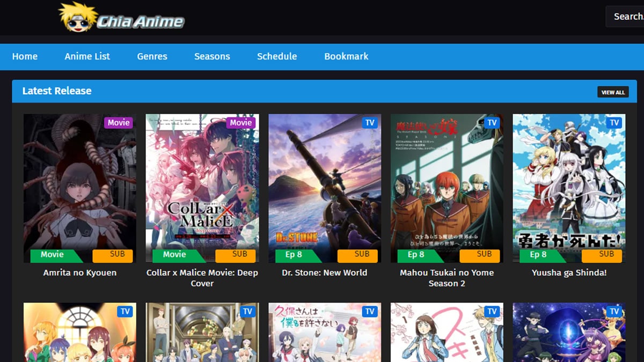Select Home from the navigation bar
644x362 pixels.
point(25,56)
